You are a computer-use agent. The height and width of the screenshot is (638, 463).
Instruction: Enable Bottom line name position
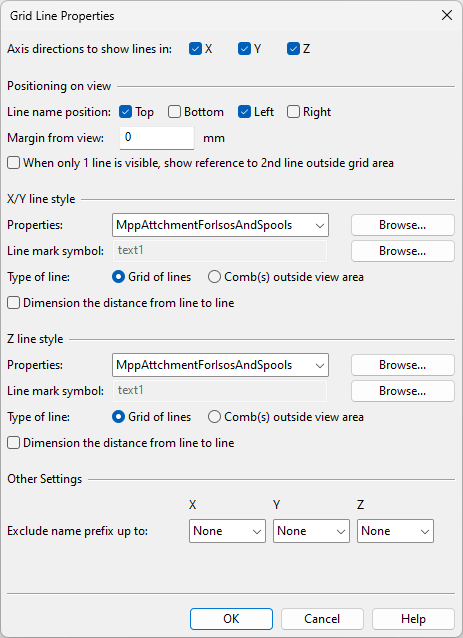tap(174, 111)
